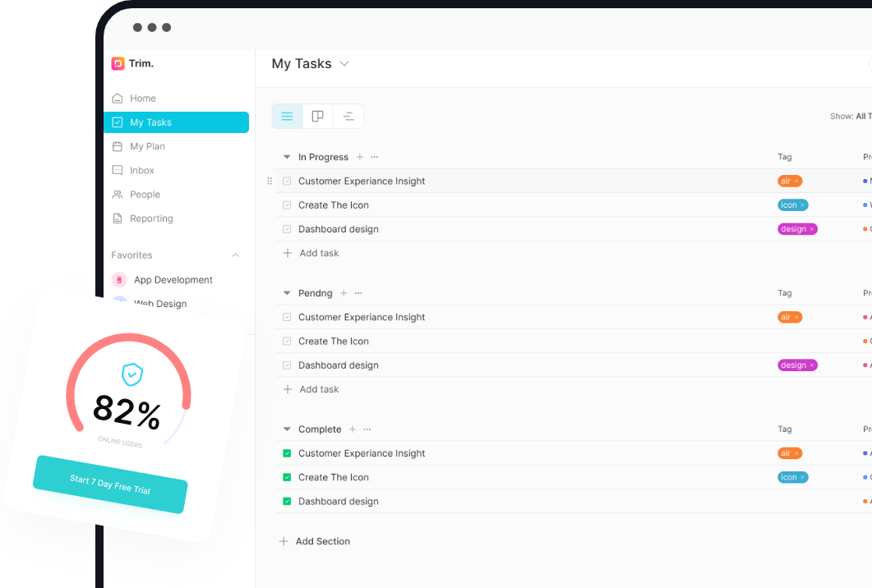Go to Reporting in the sidebar
This screenshot has height=588, width=872.
point(151,218)
